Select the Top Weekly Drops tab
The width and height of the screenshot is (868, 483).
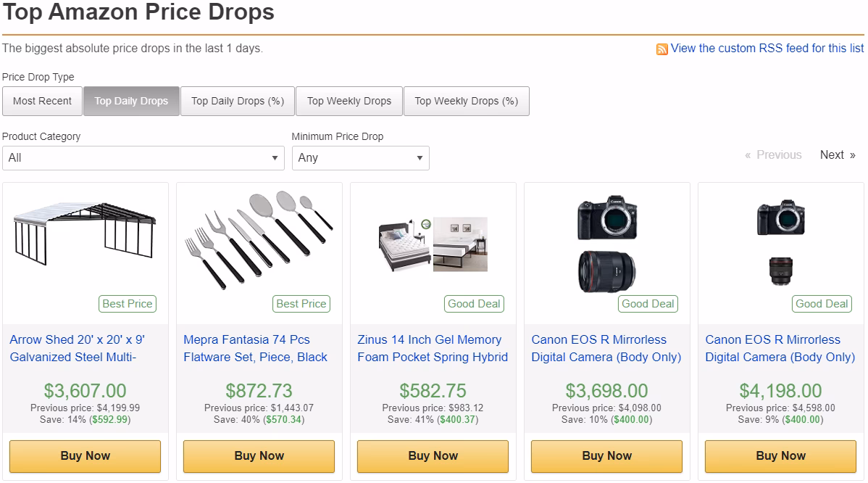[349, 101]
